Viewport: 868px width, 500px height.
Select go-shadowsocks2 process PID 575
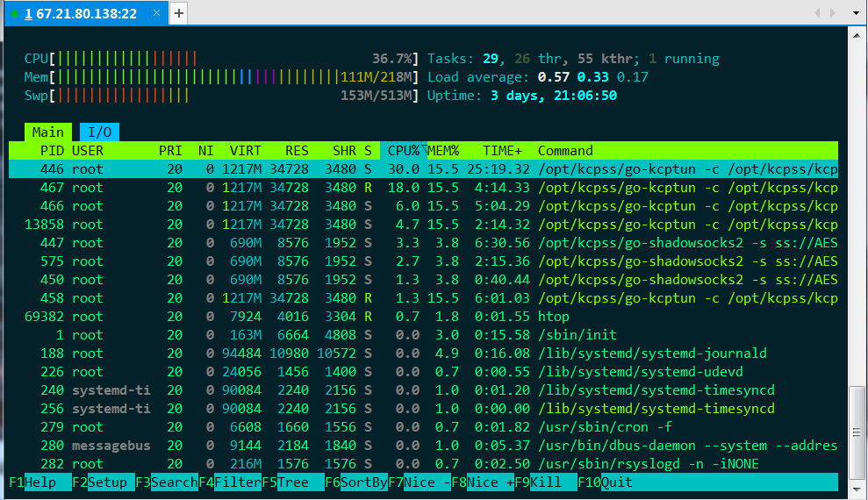[x=424, y=261]
